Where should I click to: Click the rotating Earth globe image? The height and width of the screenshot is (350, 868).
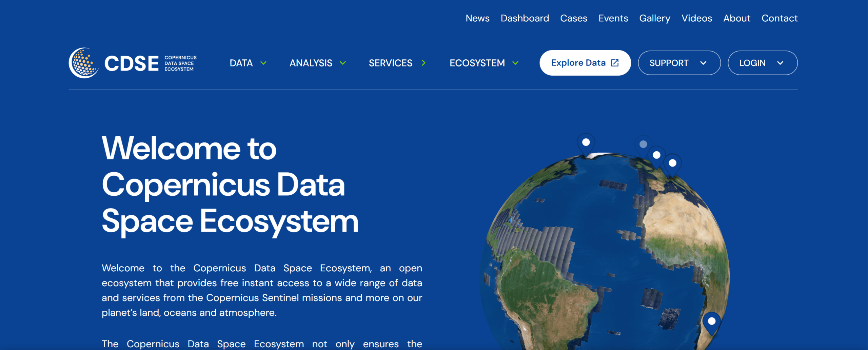(604, 258)
